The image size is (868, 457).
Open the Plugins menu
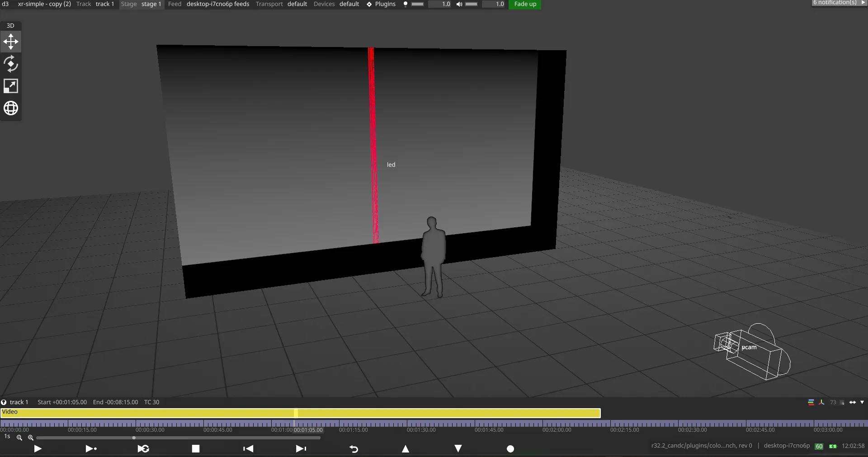(381, 4)
